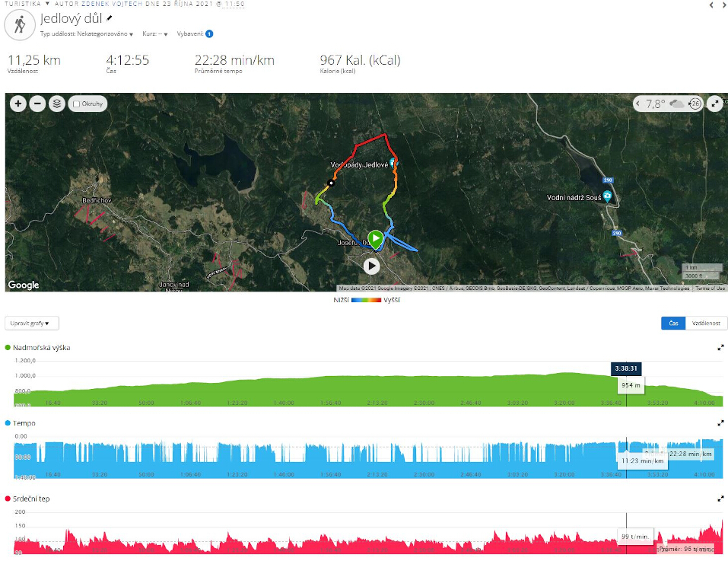Image resolution: width=728 pixels, height=561 pixels.
Task: Click the Bedřichov label on the map
Action: click(x=97, y=201)
